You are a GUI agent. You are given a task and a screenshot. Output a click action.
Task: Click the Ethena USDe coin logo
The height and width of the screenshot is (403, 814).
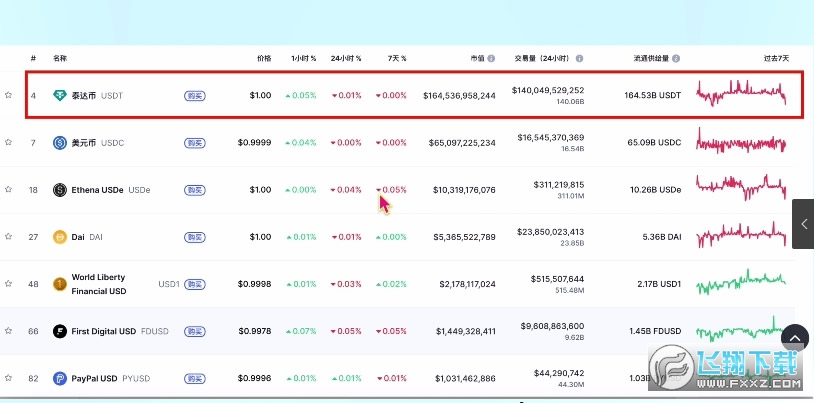60,190
